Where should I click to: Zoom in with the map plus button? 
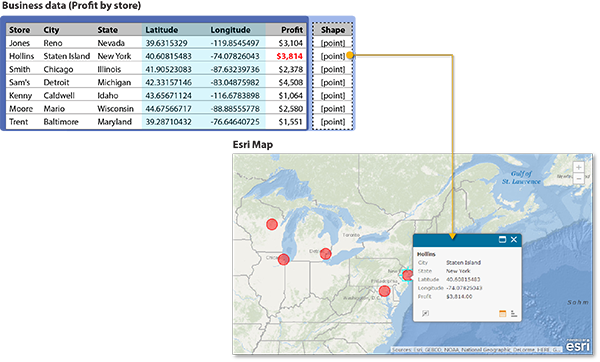[579, 167]
